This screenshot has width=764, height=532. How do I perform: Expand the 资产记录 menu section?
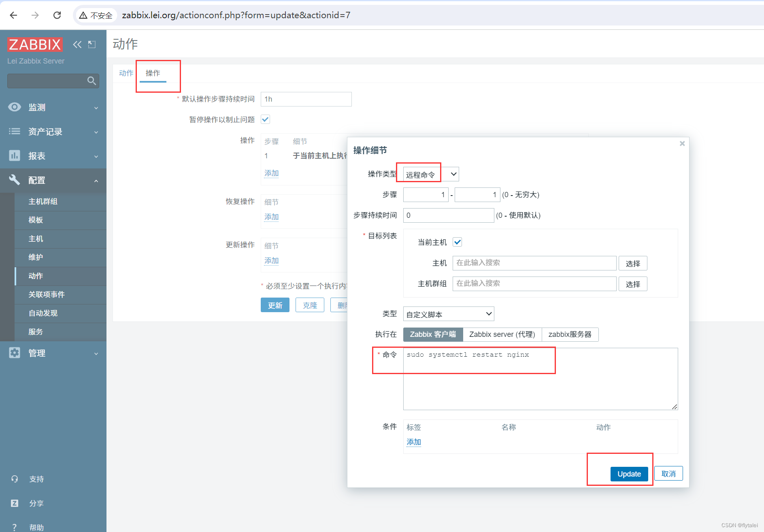click(53, 132)
